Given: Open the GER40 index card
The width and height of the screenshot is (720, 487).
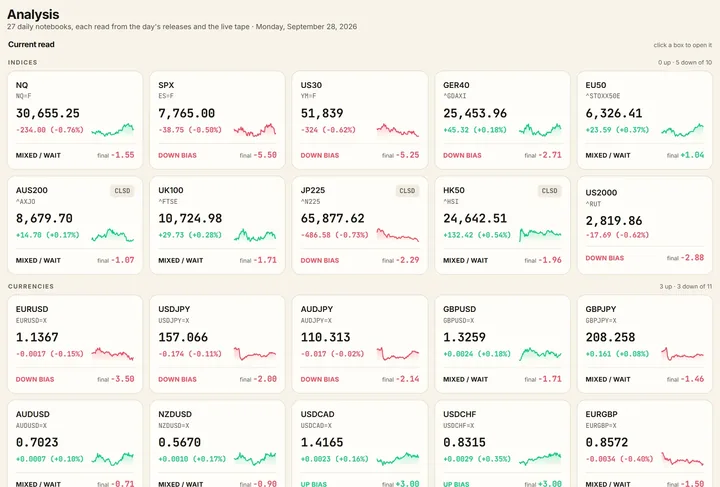Looking at the screenshot, I should (x=502, y=120).
